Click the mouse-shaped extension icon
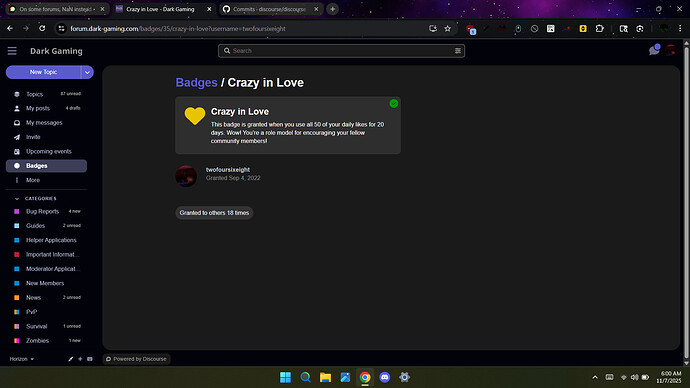 (518, 29)
